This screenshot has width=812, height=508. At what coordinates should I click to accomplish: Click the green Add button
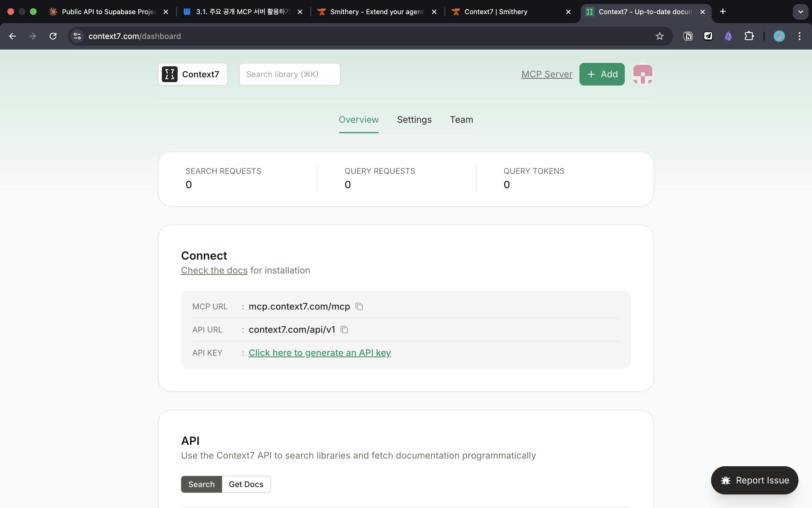pos(602,74)
